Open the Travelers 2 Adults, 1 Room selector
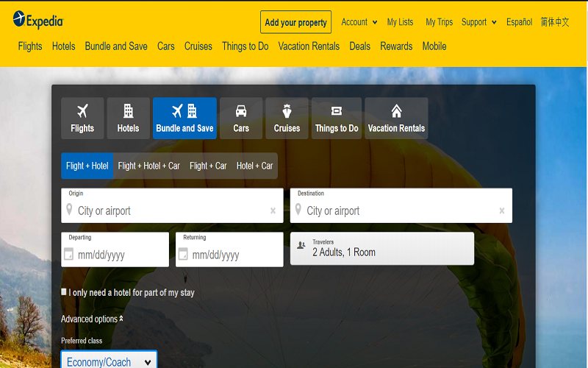Viewport: 588px width, 368px height. pos(382,249)
